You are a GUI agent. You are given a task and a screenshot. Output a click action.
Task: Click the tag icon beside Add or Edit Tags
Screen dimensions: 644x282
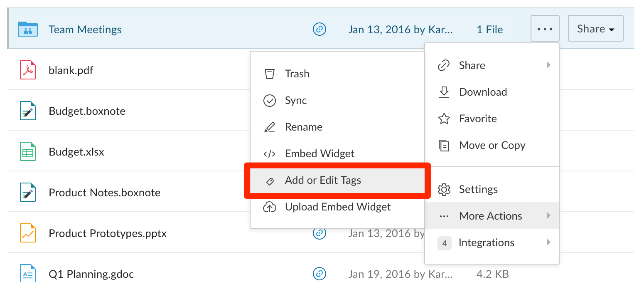pos(270,181)
